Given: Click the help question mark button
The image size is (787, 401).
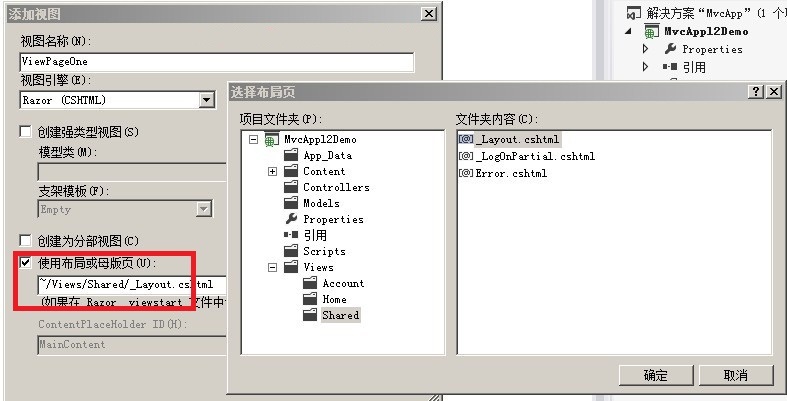Looking at the screenshot, I should click(755, 92).
